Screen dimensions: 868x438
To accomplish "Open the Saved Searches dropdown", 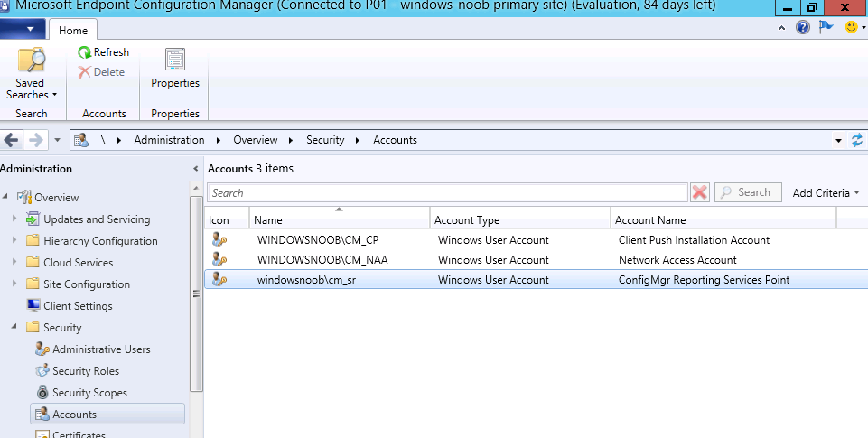I will point(31,74).
